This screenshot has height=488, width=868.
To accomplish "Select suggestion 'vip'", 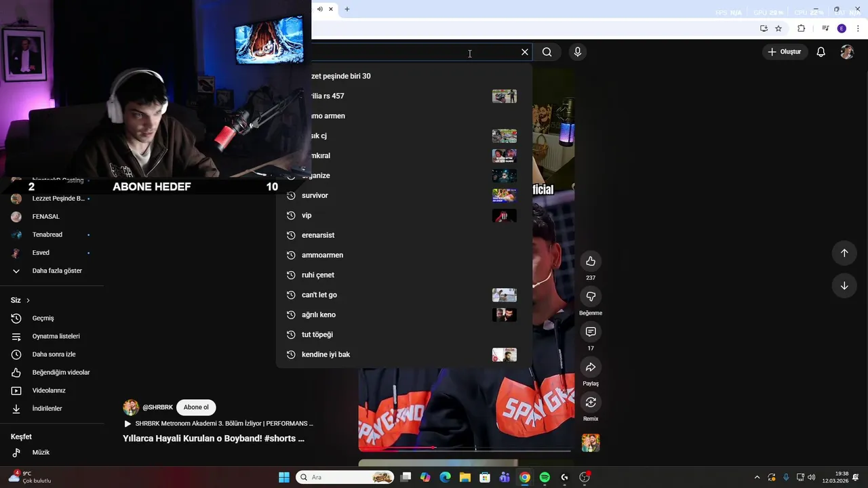I will point(403,216).
